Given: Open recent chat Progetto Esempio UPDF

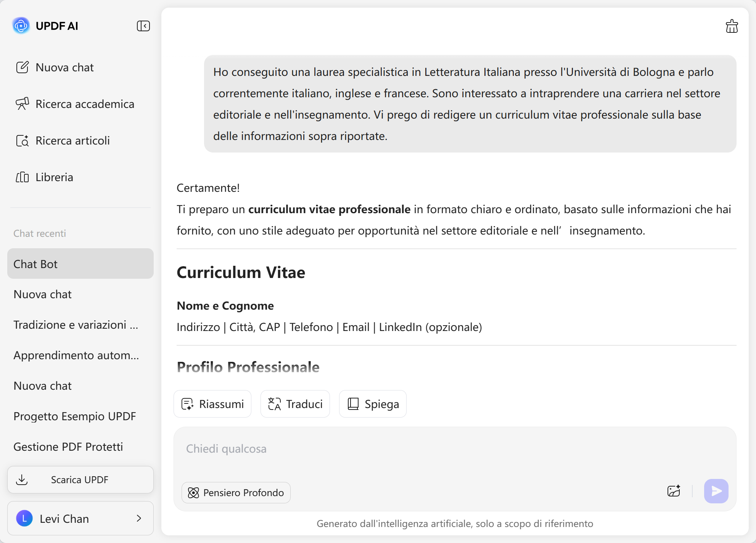Looking at the screenshot, I should pyautogui.click(x=75, y=416).
